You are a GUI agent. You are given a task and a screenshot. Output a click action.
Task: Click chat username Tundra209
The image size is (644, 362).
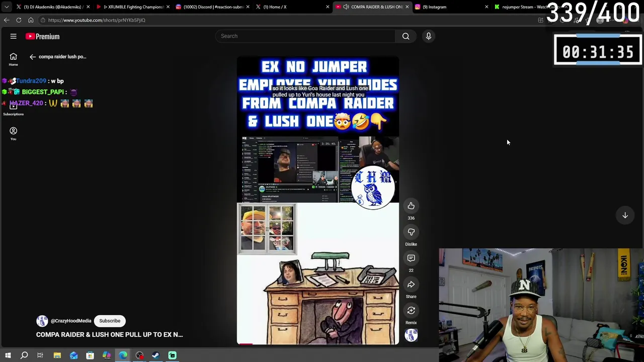click(31, 81)
